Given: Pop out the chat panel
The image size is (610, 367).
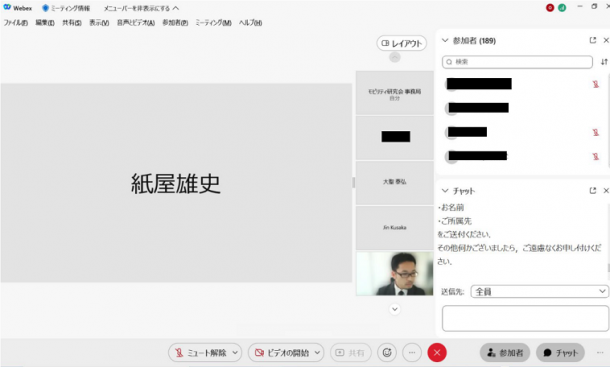Looking at the screenshot, I should coord(592,191).
